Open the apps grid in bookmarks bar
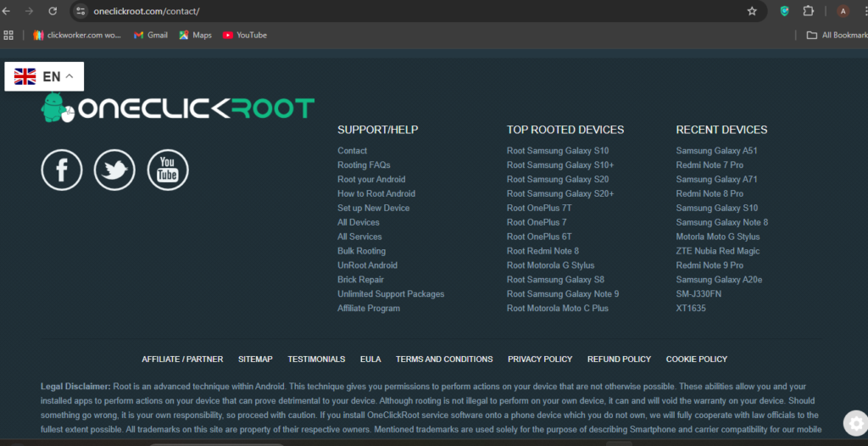This screenshot has width=868, height=446. 8,35
